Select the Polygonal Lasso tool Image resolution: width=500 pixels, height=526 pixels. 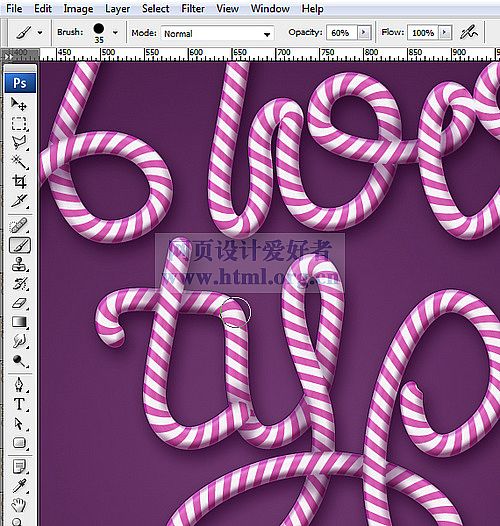pos(19,143)
